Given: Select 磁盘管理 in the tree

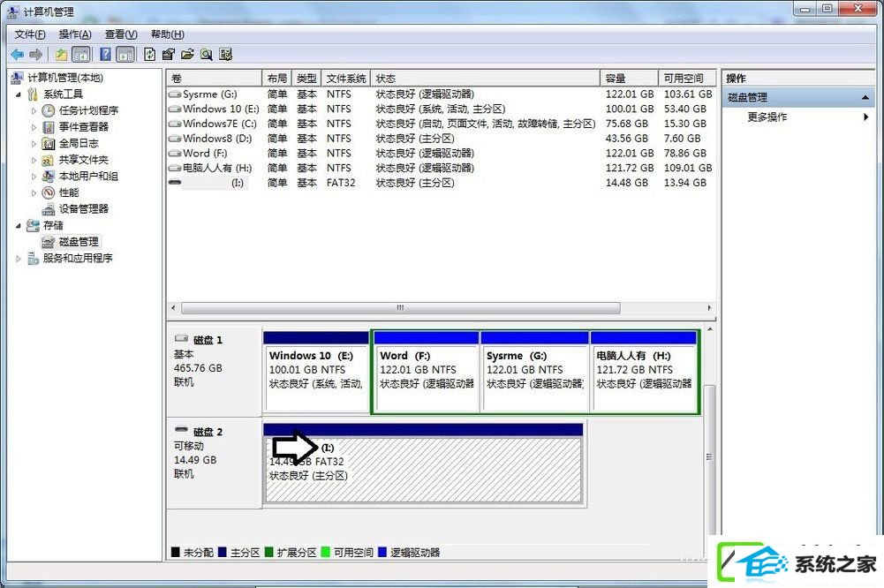Looking at the screenshot, I should pos(79,242).
